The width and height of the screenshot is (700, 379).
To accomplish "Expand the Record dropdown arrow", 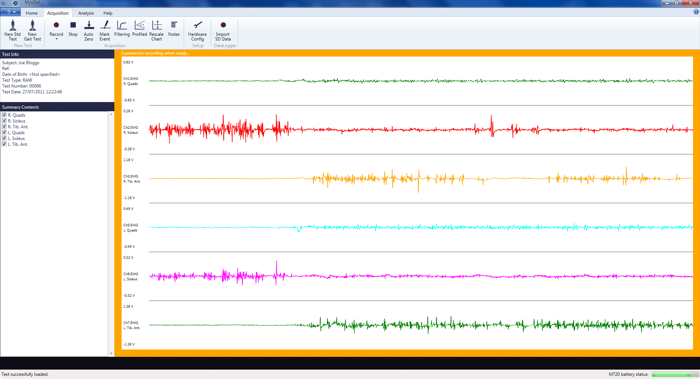I will point(56,39).
